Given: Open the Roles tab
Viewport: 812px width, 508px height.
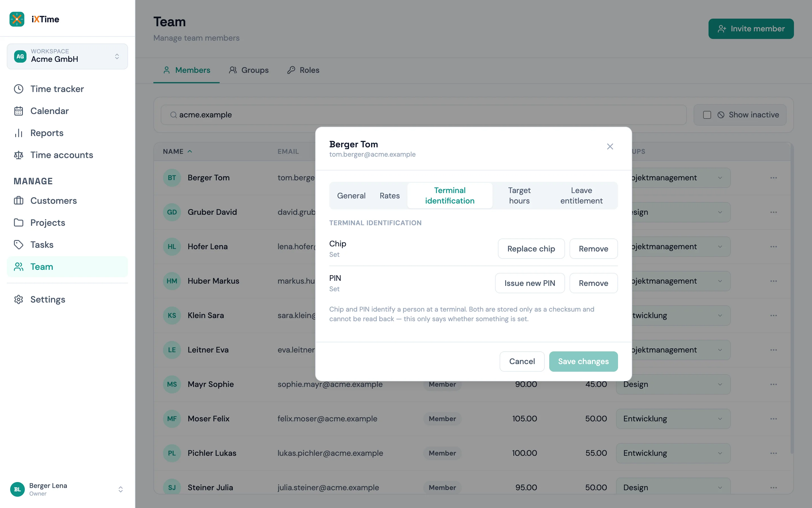Looking at the screenshot, I should pos(303,70).
